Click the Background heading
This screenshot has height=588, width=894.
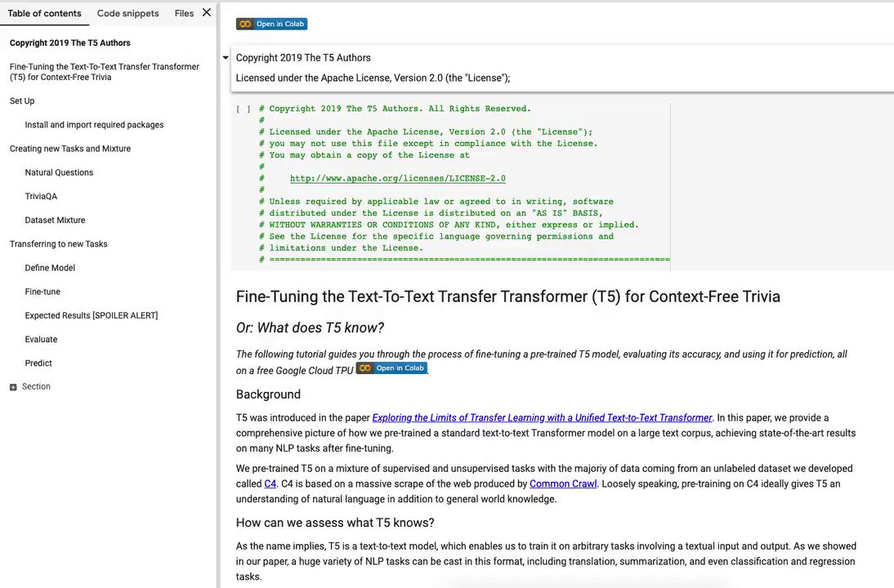[268, 394]
